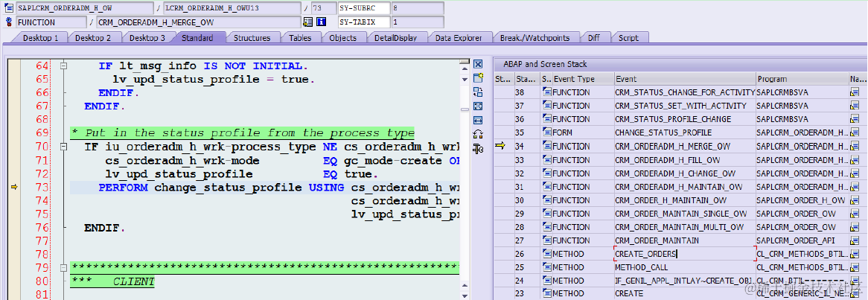Click the headset Services of the Tool icon
The height and width of the screenshot is (300, 868).
click(x=478, y=133)
